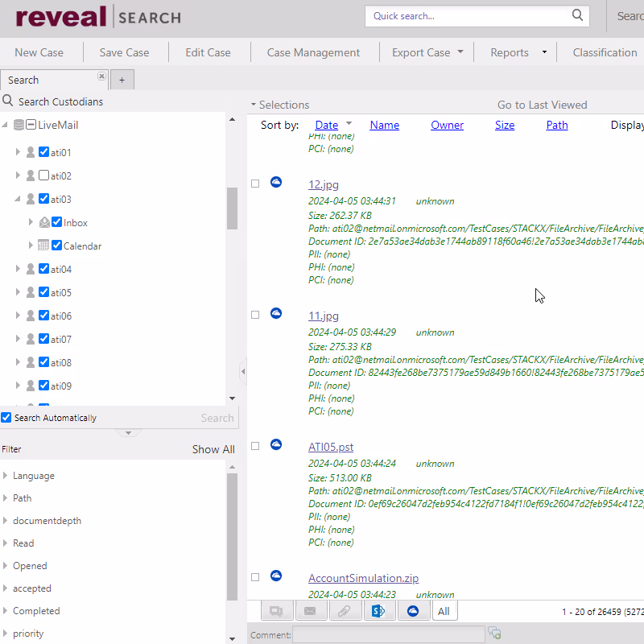Image resolution: width=644 pixels, height=644 pixels.
Task: Click the Search Custodians magnifier icon
Action: (x=7, y=100)
